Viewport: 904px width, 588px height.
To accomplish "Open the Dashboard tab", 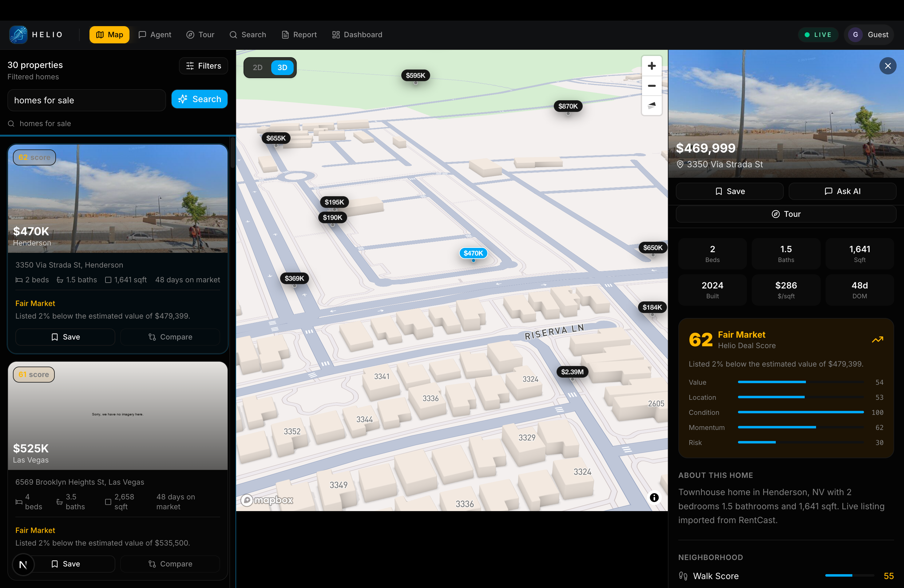I will (357, 34).
